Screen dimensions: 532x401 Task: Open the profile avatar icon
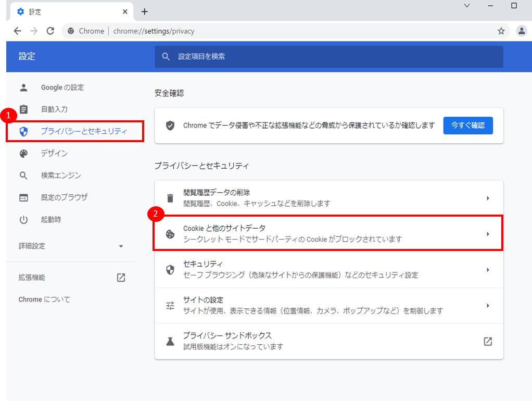pyautogui.click(x=522, y=31)
